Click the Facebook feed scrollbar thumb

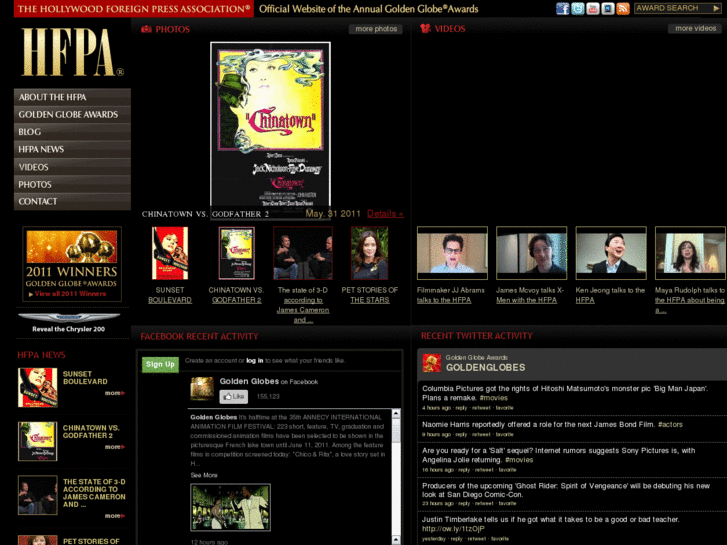[x=396, y=430]
